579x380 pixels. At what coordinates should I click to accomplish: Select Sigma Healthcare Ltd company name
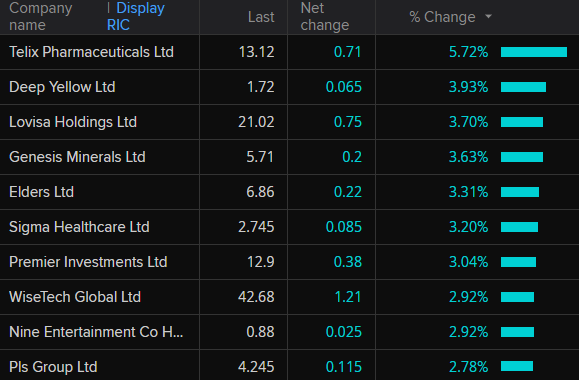click(79, 227)
